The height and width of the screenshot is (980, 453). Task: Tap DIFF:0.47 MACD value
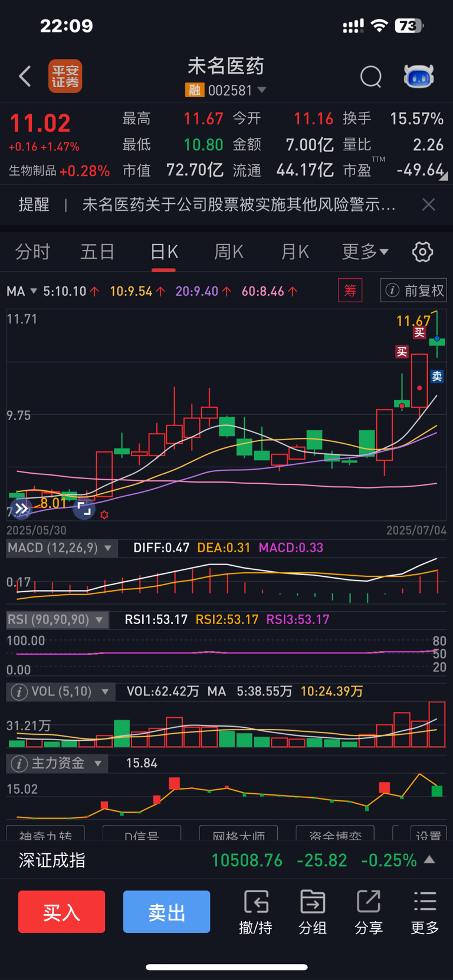tap(162, 548)
